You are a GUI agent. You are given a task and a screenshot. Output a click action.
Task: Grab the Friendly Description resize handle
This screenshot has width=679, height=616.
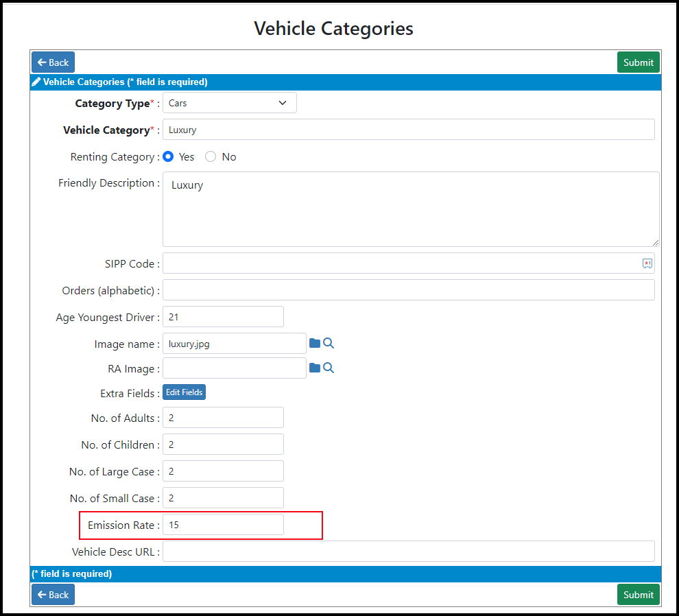[656, 243]
